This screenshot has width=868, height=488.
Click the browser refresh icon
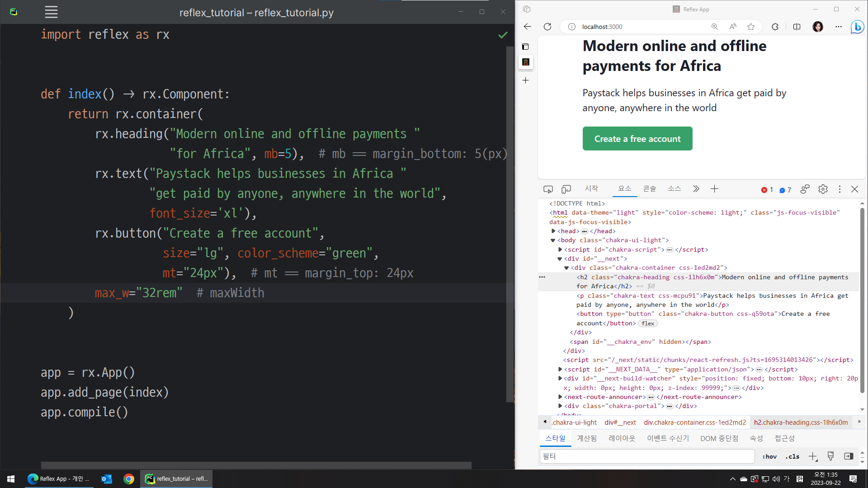tap(547, 27)
